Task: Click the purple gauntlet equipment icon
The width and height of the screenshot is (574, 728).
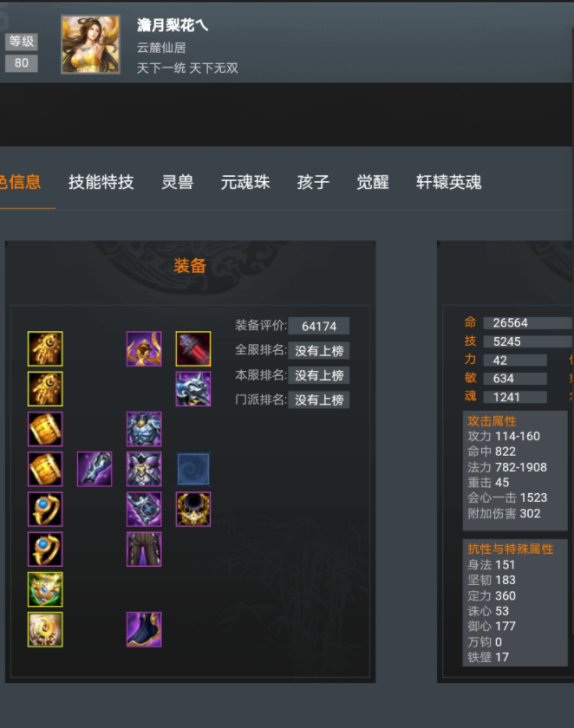Action: pos(95,469)
